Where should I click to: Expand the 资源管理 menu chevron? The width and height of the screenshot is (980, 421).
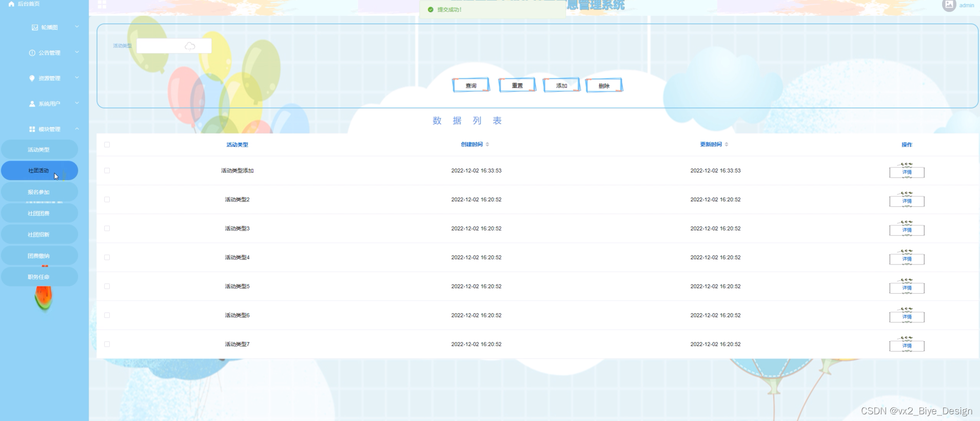pos(77,78)
